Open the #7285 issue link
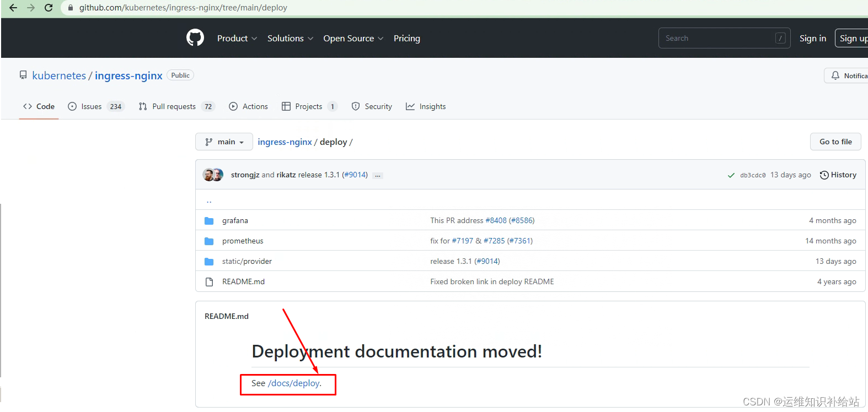 coord(494,241)
